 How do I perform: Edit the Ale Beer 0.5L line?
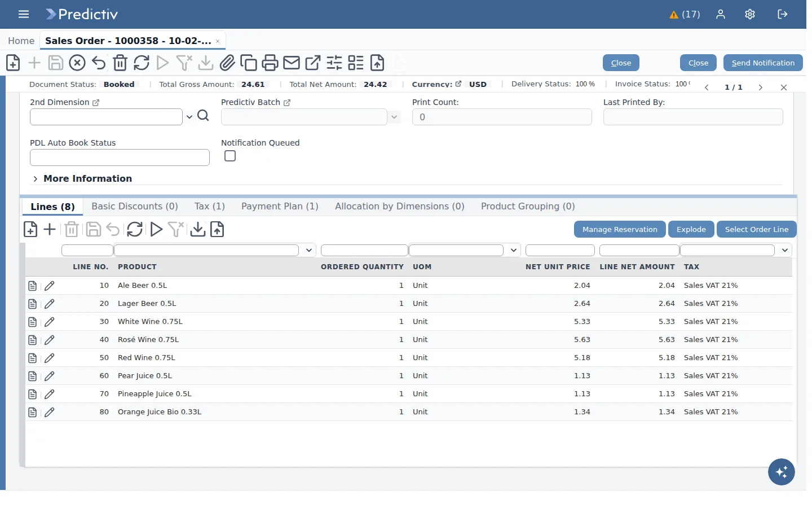[x=50, y=286]
